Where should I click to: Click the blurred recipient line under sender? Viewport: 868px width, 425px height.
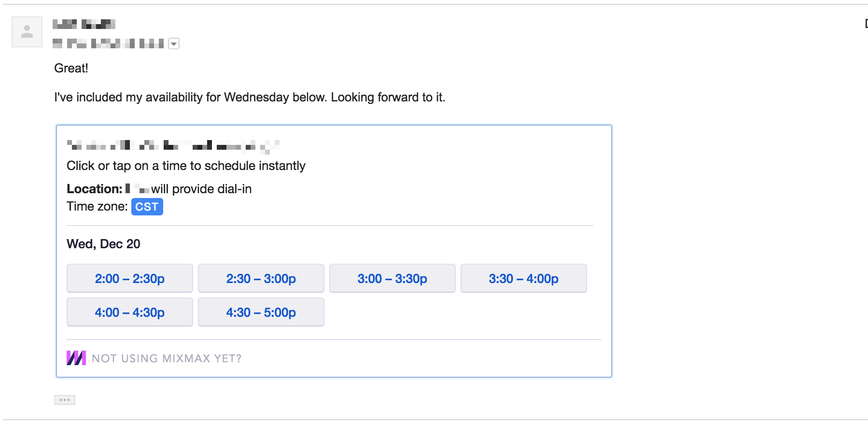[x=108, y=44]
